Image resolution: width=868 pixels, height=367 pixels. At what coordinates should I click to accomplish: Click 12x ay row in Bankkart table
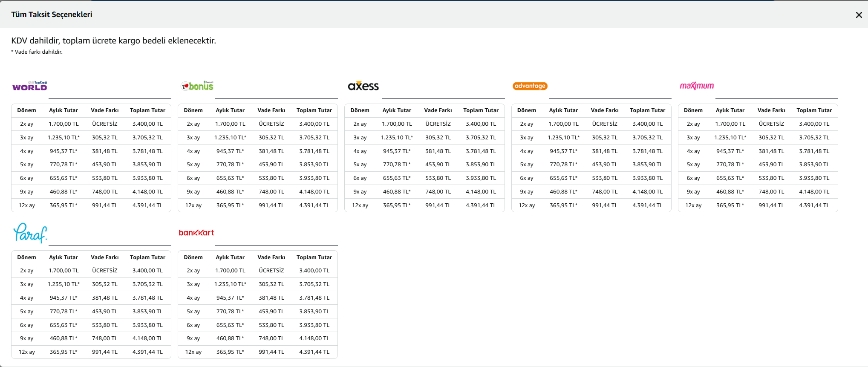[x=258, y=352]
